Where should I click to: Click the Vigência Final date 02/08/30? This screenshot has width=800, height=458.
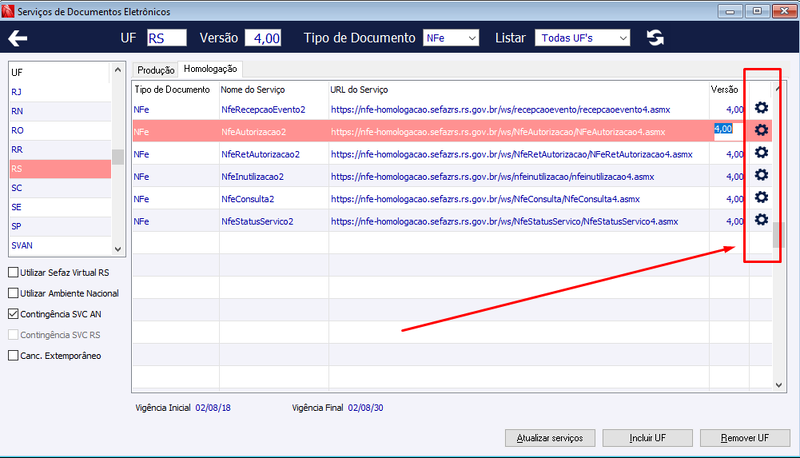pos(365,408)
